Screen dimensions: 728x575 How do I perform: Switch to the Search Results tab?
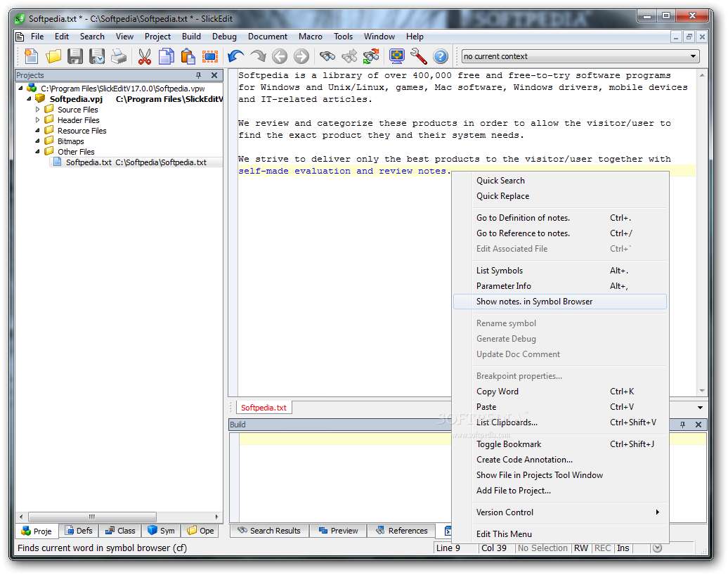(x=269, y=531)
